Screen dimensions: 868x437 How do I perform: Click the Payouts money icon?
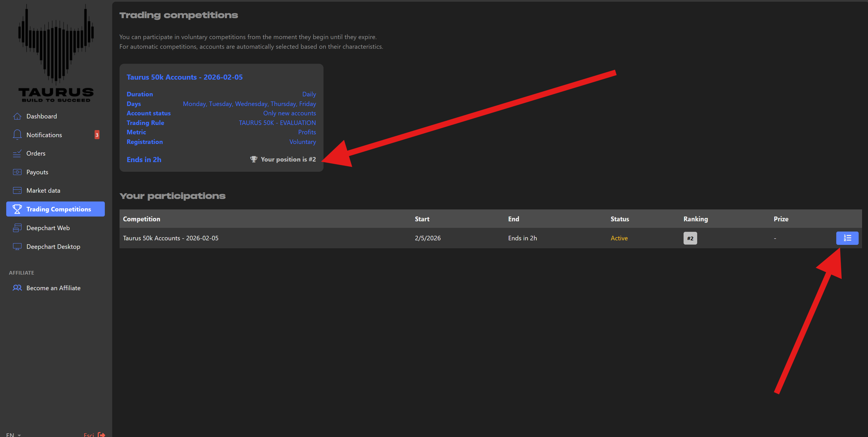point(17,172)
